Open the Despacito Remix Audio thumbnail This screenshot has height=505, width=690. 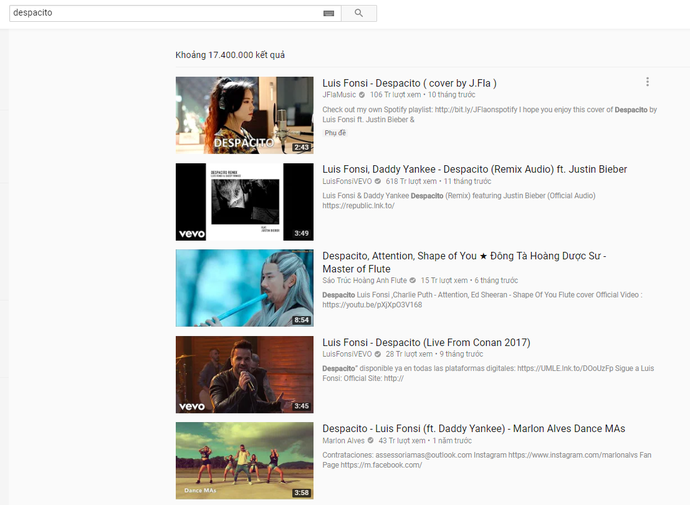point(245,202)
